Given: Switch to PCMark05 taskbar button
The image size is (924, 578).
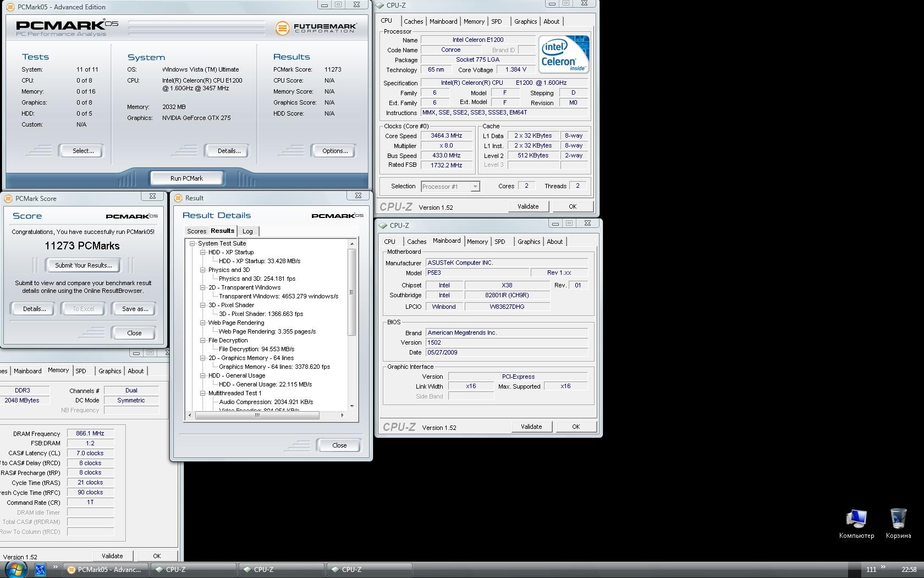Looking at the screenshot, I should [105, 570].
